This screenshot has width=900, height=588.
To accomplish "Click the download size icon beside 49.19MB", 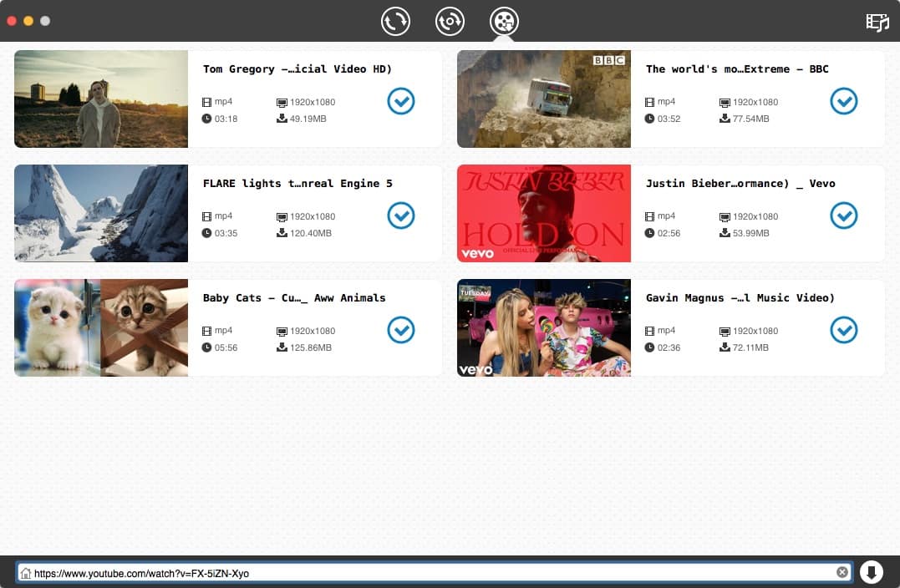I will (x=282, y=118).
